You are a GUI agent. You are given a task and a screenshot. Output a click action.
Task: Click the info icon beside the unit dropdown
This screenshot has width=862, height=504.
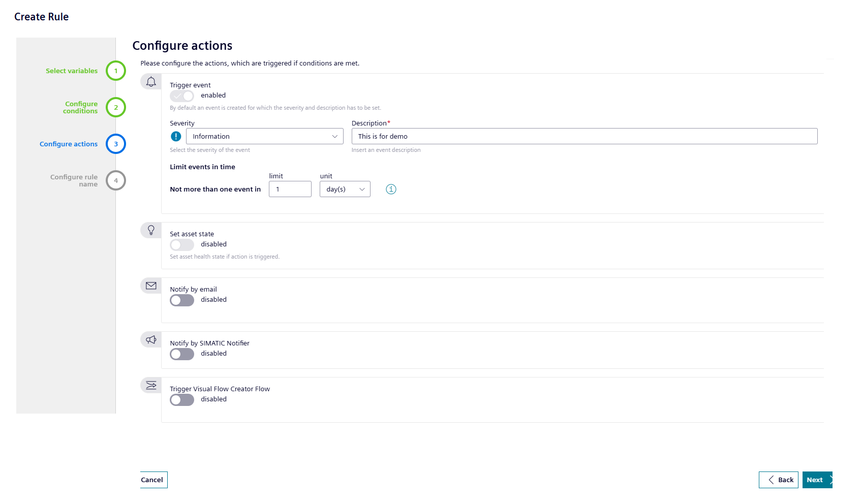391,189
